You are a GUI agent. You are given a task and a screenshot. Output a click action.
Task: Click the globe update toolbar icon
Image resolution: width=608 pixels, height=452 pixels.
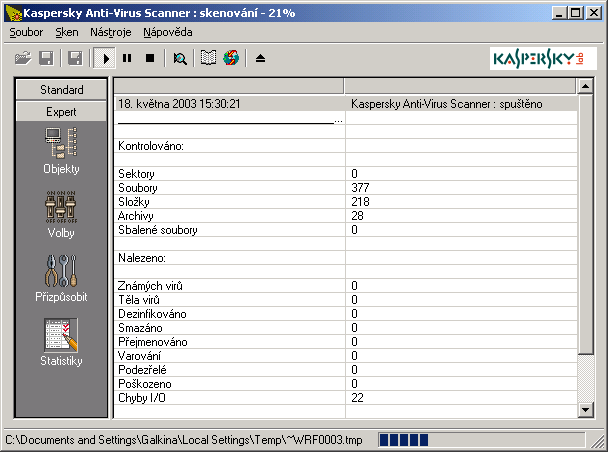(231, 59)
